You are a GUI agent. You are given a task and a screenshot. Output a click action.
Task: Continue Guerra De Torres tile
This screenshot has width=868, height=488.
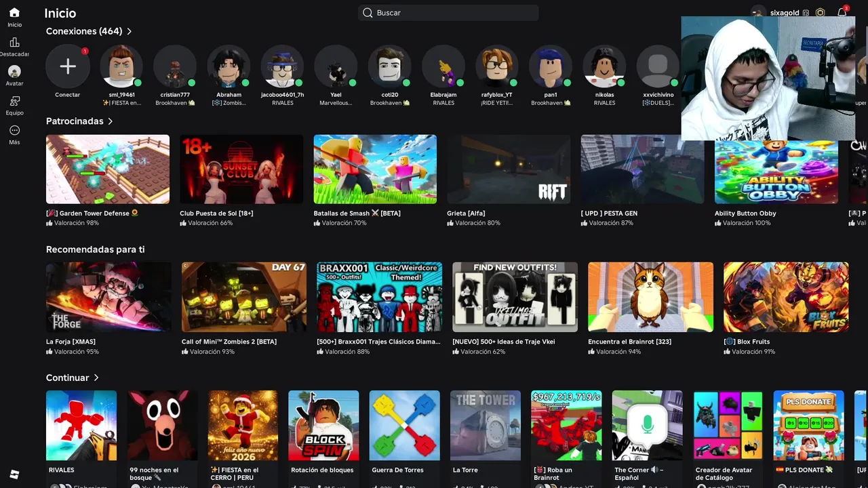click(x=405, y=426)
